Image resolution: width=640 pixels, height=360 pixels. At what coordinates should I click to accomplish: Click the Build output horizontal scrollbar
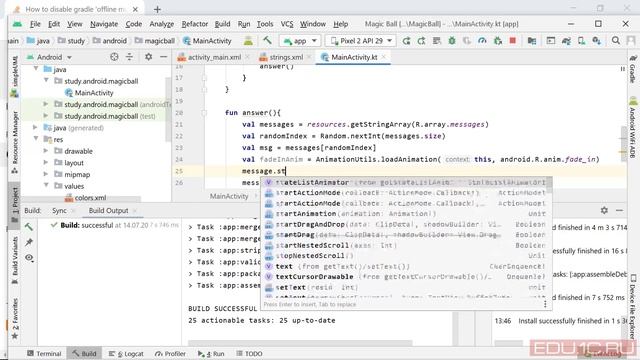(300, 343)
